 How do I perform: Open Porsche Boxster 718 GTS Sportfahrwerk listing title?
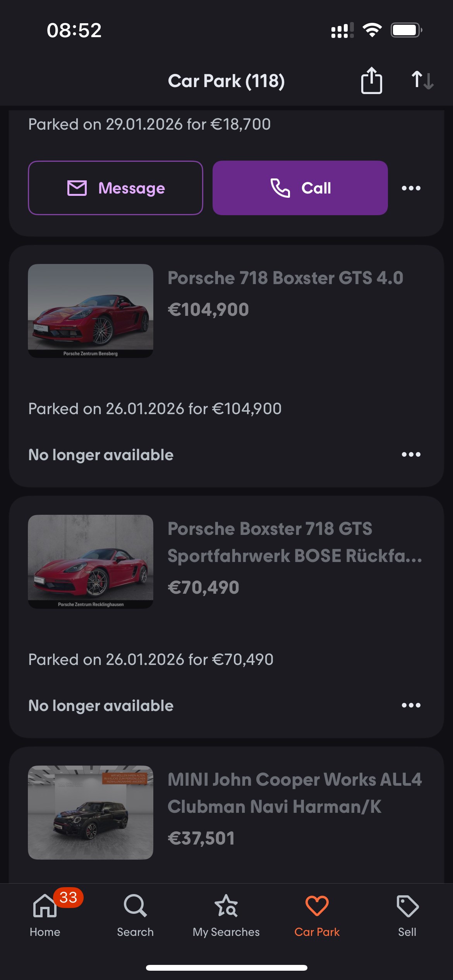(295, 542)
